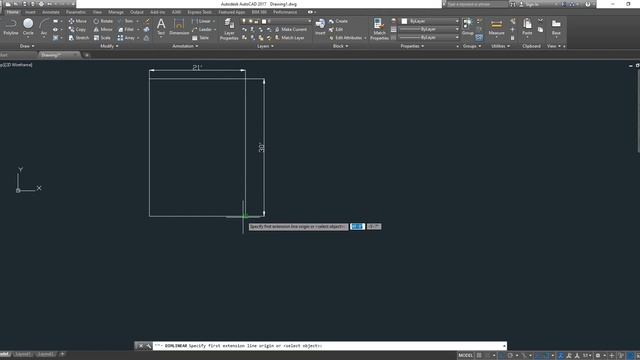This screenshot has height=360, width=640.
Task: Click the Insert block tool
Action: (320, 27)
